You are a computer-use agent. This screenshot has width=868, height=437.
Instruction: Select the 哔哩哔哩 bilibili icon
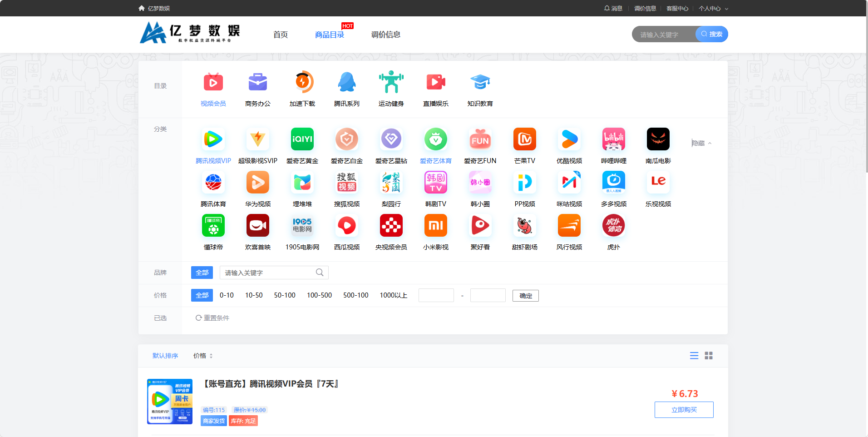point(614,139)
